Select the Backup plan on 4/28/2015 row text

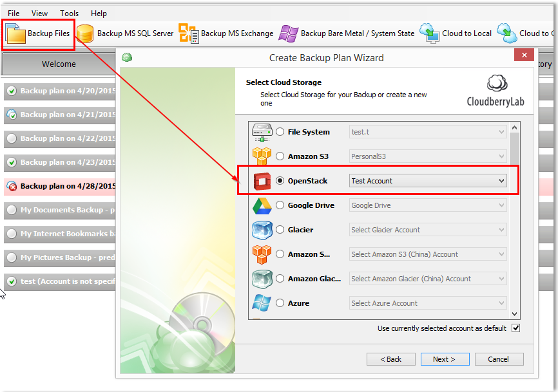coord(68,186)
